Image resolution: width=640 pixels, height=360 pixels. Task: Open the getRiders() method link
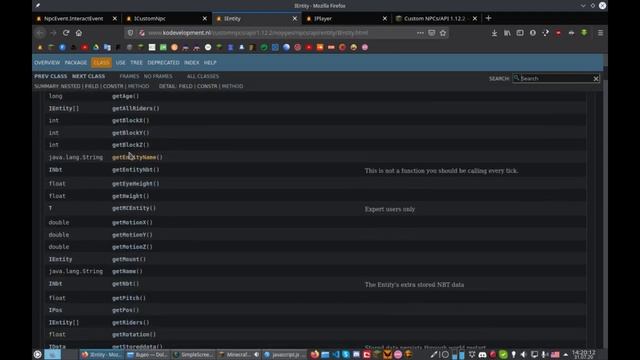click(131, 322)
